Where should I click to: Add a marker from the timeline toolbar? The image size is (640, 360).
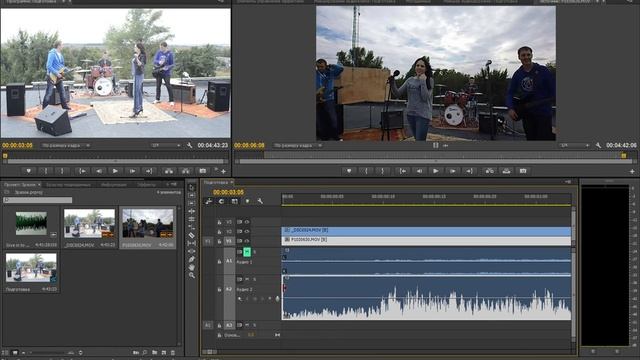(247, 201)
